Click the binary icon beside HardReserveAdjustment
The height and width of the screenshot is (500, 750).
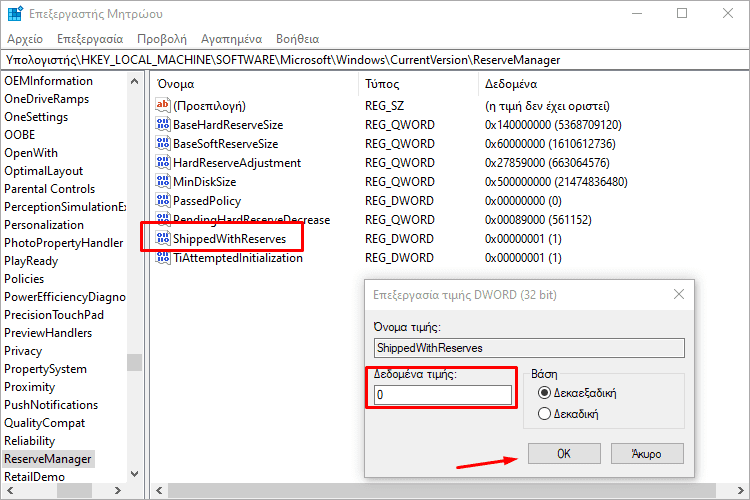point(163,163)
